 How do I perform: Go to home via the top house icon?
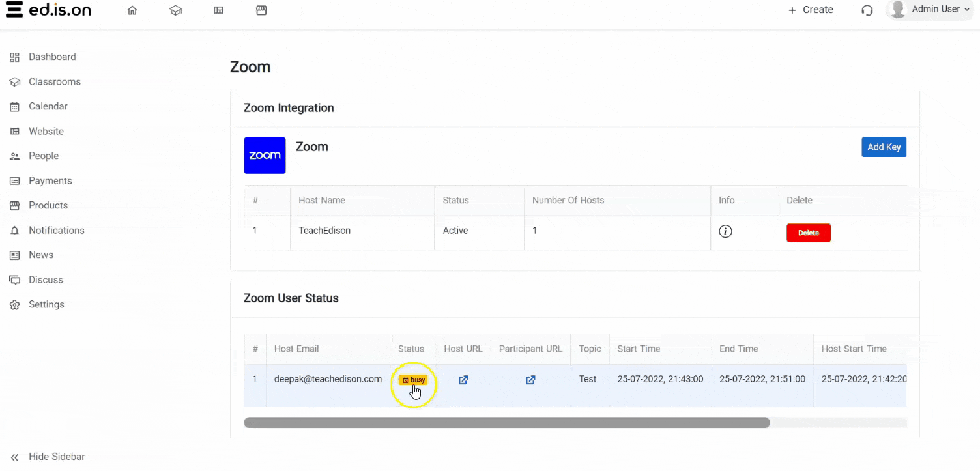pyautogui.click(x=132, y=10)
